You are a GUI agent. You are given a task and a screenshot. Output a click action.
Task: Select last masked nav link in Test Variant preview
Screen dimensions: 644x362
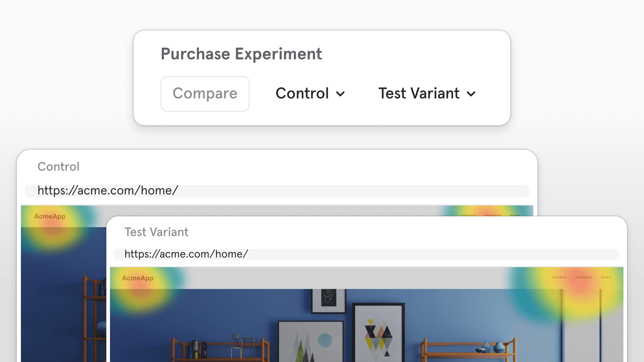[x=606, y=278]
